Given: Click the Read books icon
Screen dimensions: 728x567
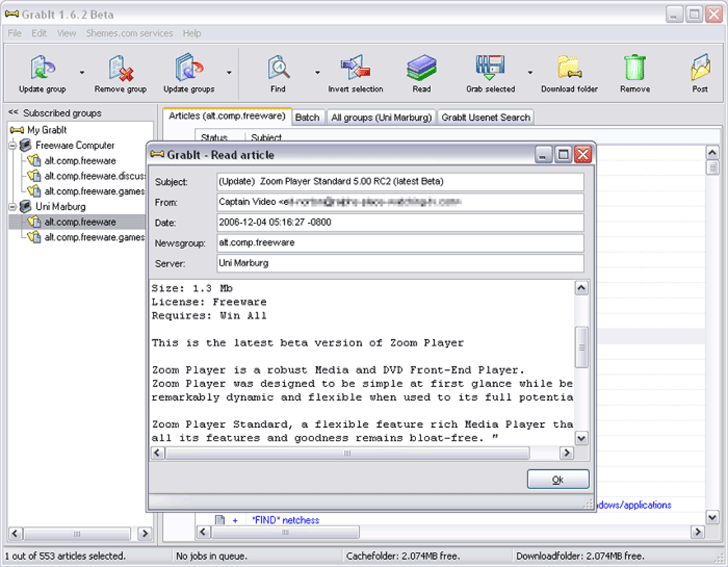Looking at the screenshot, I should point(422,67).
